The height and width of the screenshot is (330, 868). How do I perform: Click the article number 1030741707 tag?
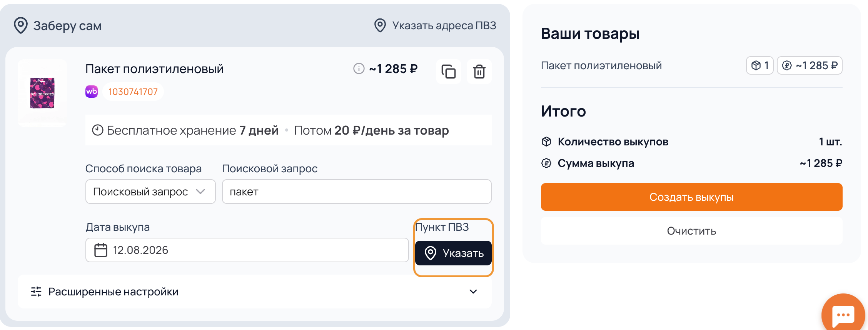click(x=133, y=92)
